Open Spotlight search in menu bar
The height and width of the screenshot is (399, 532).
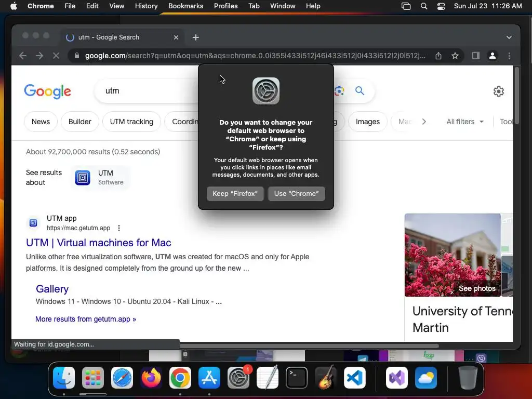[424, 6]
